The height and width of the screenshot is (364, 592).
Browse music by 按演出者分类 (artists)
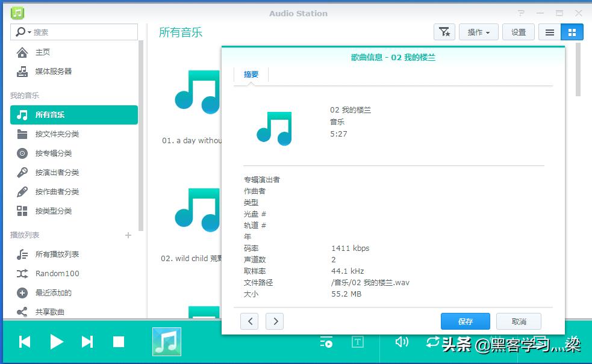(57, 172)
